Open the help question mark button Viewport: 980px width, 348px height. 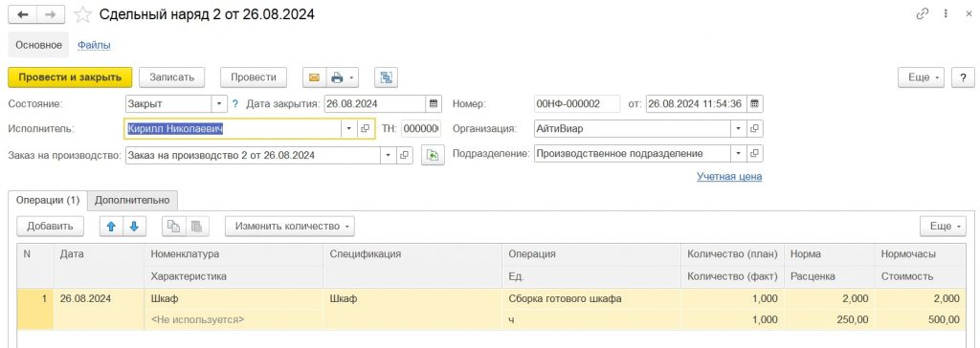point(963,77)
